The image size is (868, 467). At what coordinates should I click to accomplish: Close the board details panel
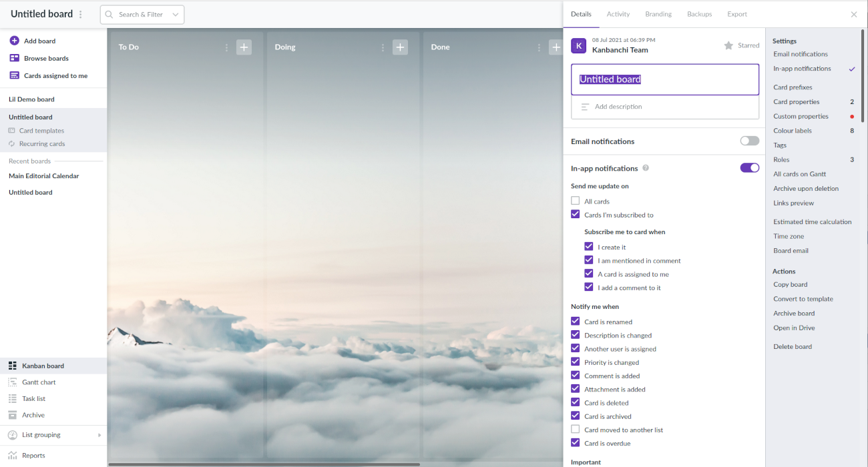(854, 14)
